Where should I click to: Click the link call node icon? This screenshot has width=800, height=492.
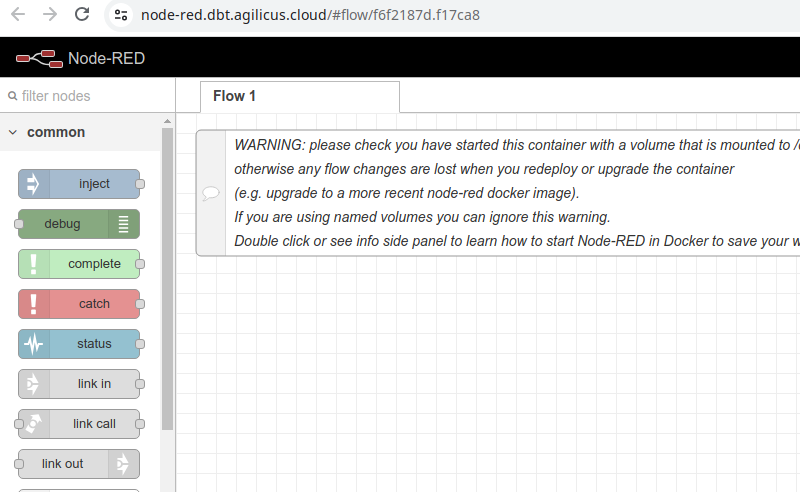pyautogui.click(x=34, y=424)
